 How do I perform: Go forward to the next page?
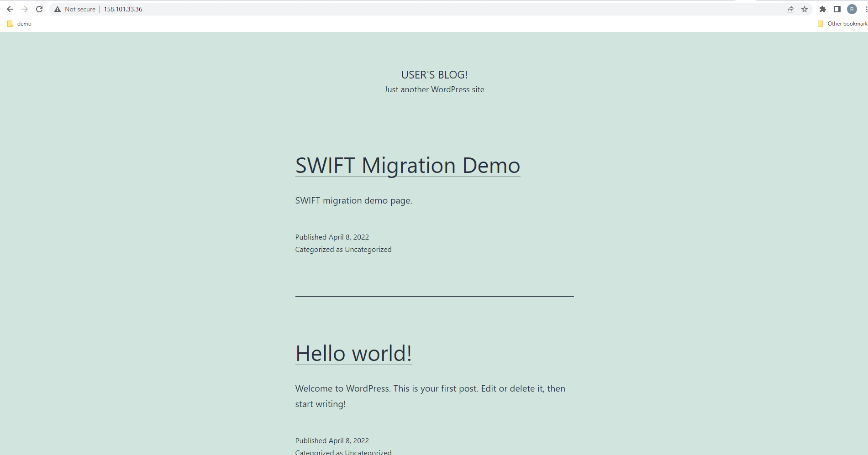click(x=25, y=9)
